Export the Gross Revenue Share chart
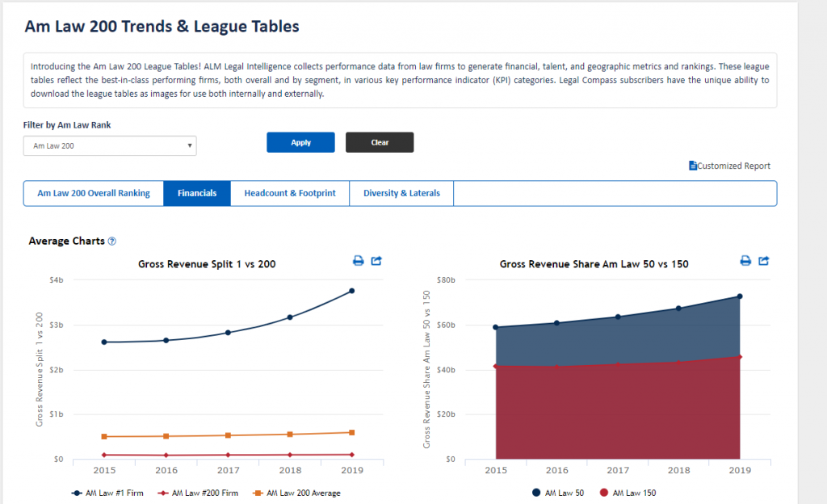The height and width of the screenshot is (504, 827). pyautogui.click(x=764, y=260)
